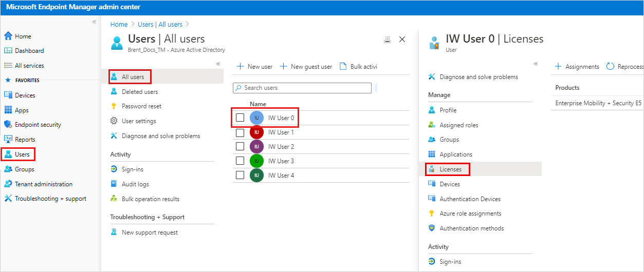Open the IW User 4 name
Viewport: 644px width, 272px height.
coord(281,176)
